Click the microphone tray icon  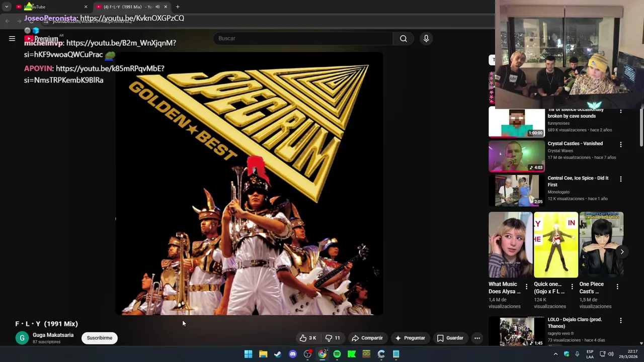point(577,354)
